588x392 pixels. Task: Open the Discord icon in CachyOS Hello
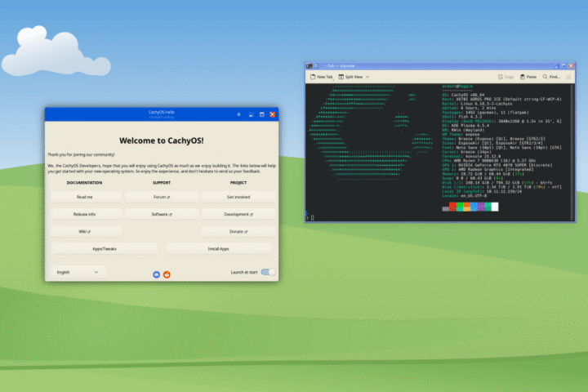point(157,274)
